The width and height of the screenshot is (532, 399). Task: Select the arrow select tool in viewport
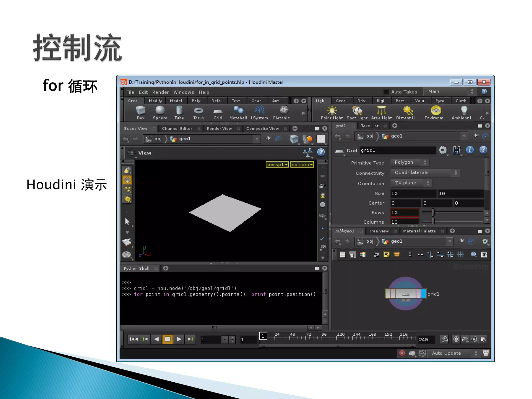pyautogui.click(x=127, y=222)
